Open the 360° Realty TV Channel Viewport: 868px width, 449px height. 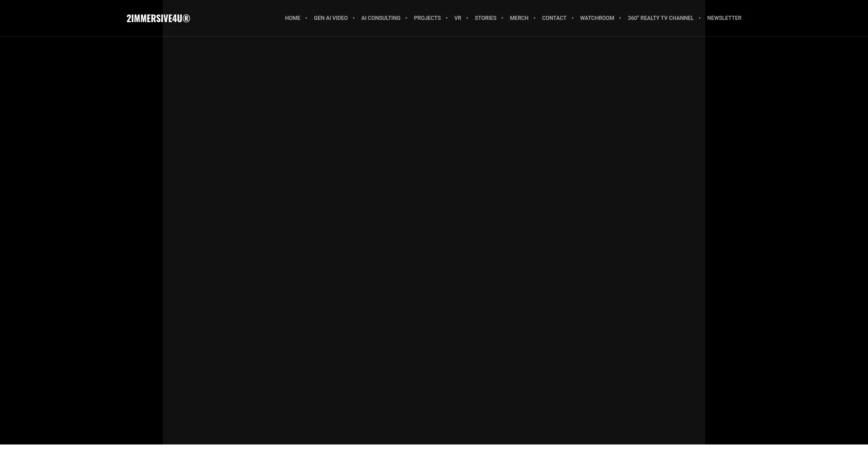point(660,18)
